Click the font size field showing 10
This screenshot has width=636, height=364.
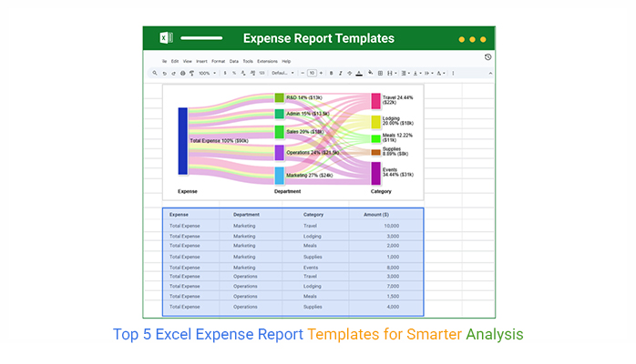tap(312, 74)
